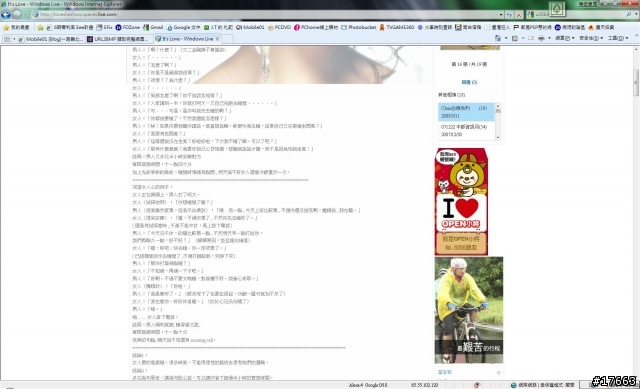
Task: Open the recent pages dropdown beside Forward
Action: (25, 15)
